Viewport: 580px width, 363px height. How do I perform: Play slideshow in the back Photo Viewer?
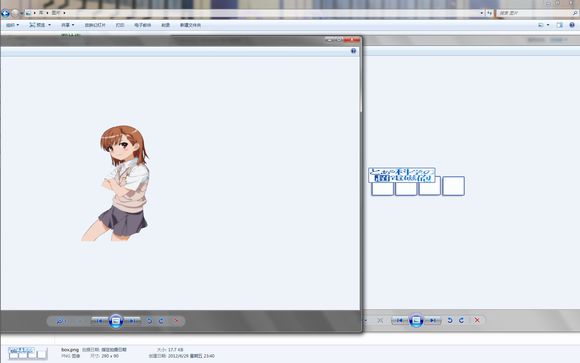(416, 320)
